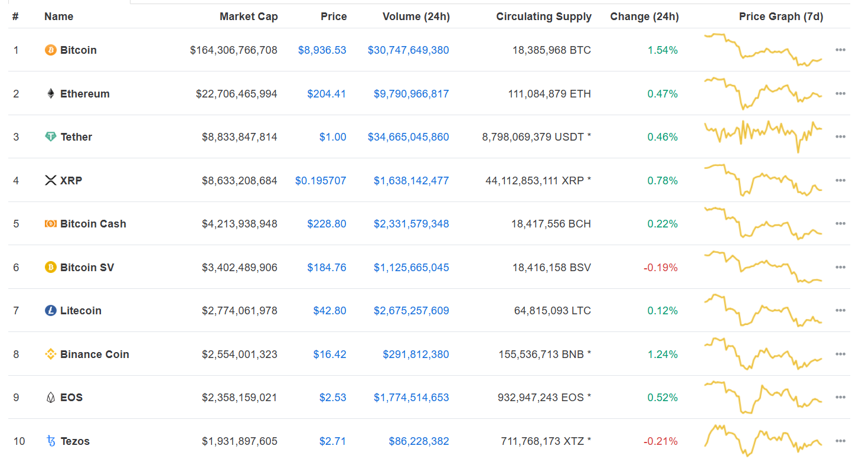Sort by the # rank column header

click(15, 17)
